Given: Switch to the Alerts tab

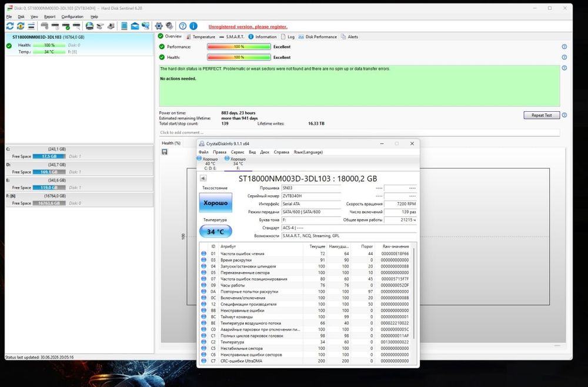Looking at the screenshot, I should click(x=349, y=36).
